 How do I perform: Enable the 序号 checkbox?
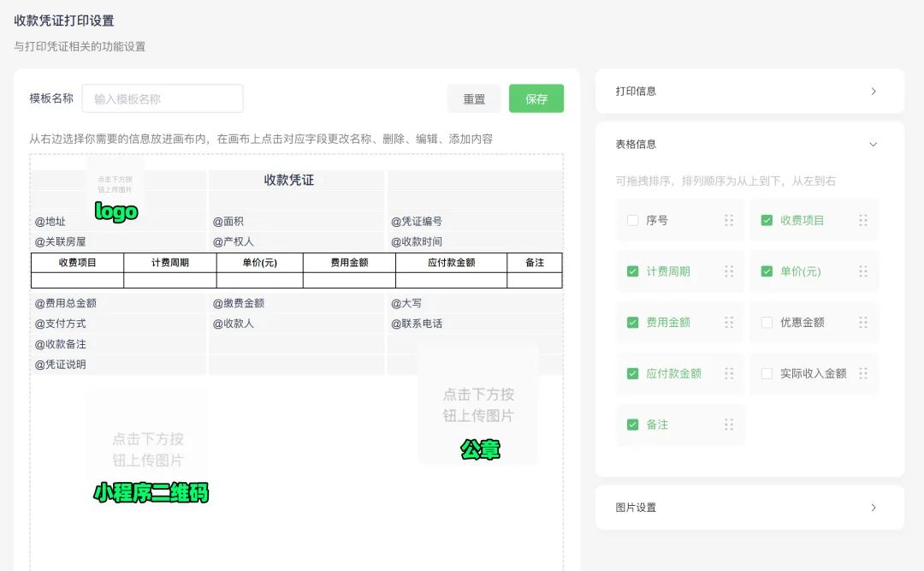[633, 220]
